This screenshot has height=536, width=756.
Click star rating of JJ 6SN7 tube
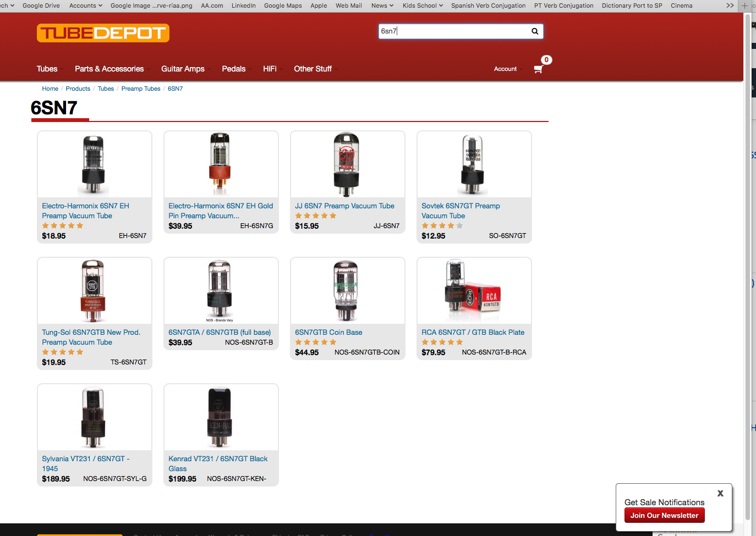(316, 216)
